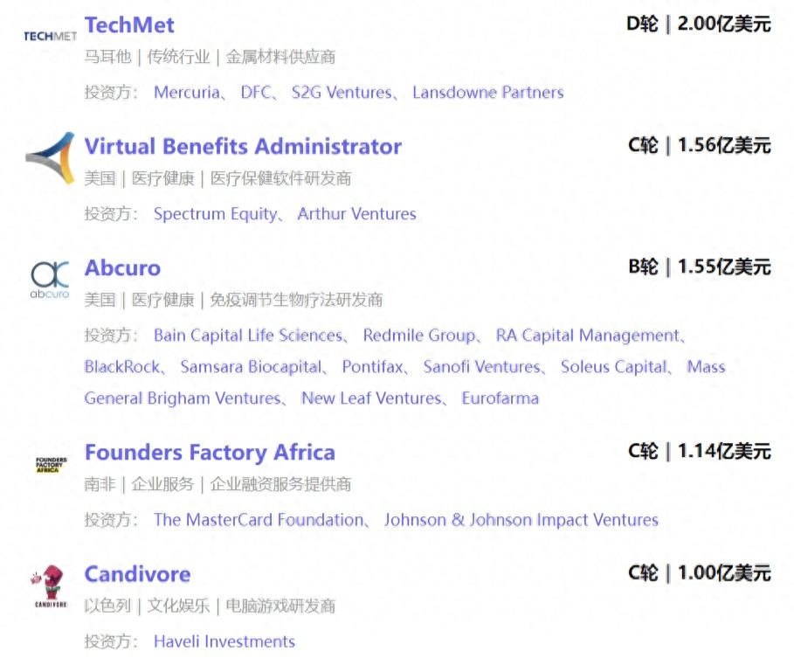Click the Virtual Benefits Administrator logo

click(50, 157)
